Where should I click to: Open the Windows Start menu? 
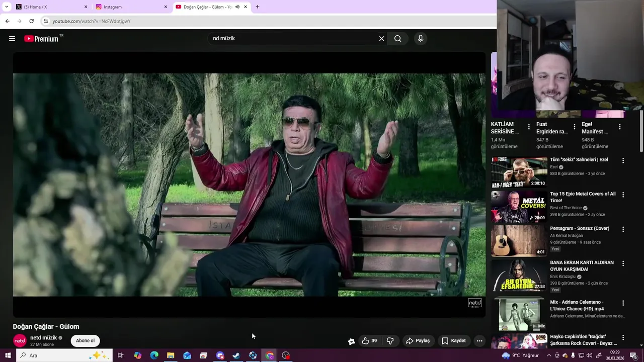8,355
